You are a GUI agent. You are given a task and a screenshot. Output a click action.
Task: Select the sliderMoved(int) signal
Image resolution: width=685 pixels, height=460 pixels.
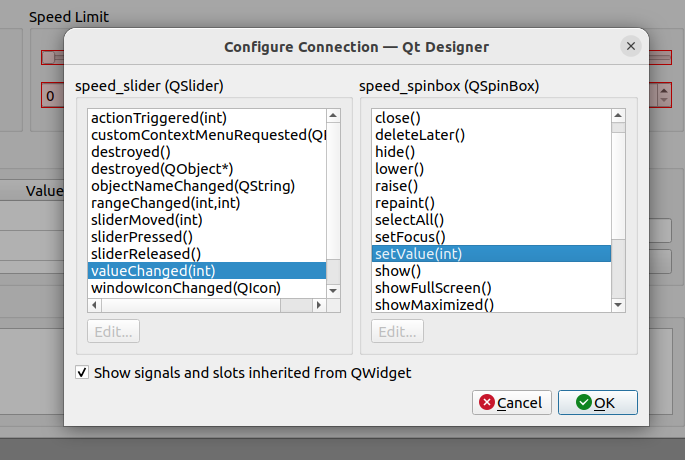tap(207, 220)
